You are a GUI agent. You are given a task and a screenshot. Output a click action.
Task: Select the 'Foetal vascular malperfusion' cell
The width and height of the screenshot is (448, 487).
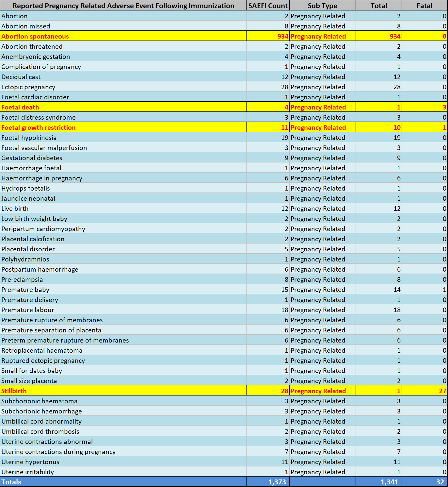pos(123,148)
